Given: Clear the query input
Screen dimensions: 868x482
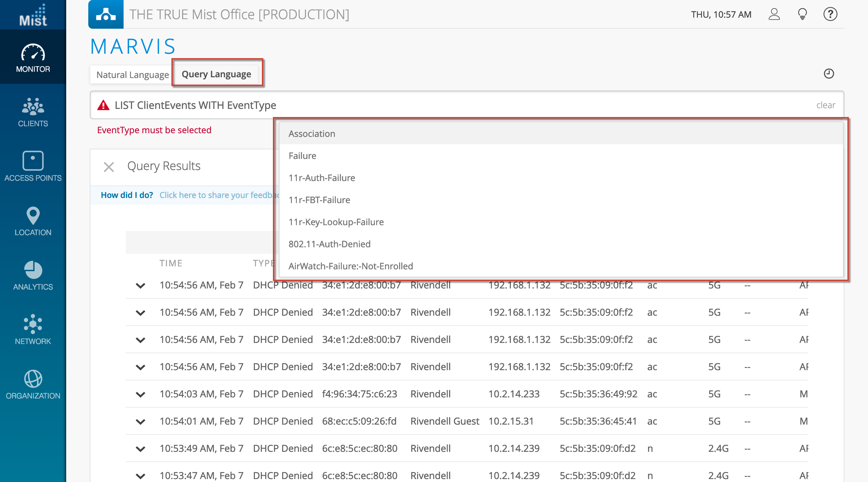Looking at the screenshot, I should click(826, 105).
